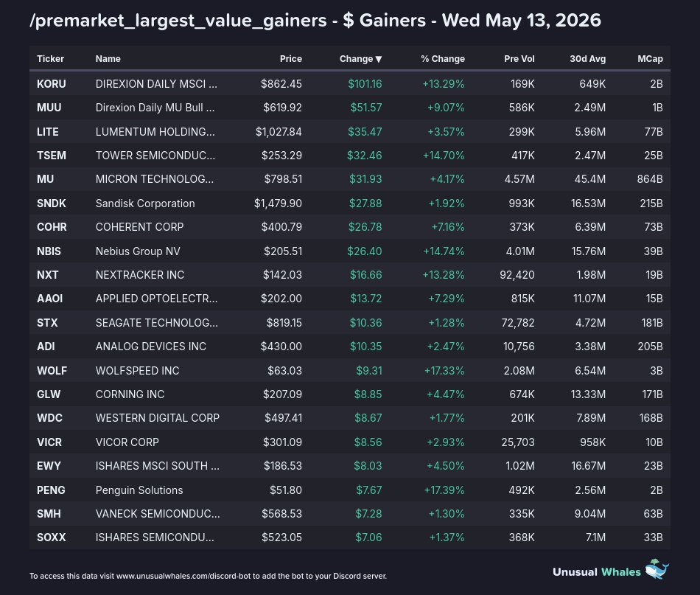Click the +4.17% percent change
Image resolution: width=700 pixels, height=595 pixels.
[x=447, y=179]
